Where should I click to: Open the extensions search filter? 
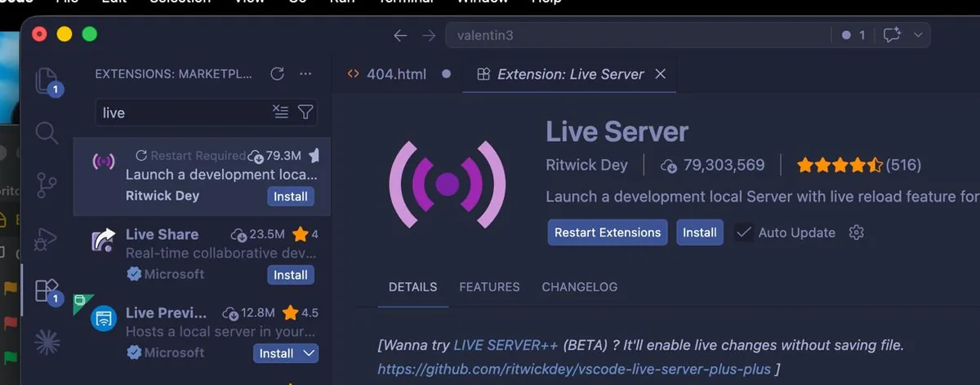point(305,113)
